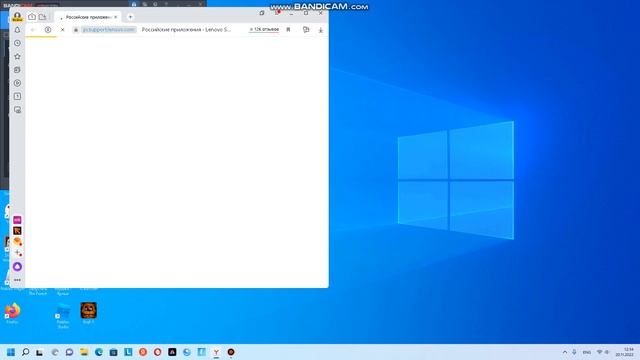Click the translate/extensions icon in address bar

pos(306,30)
